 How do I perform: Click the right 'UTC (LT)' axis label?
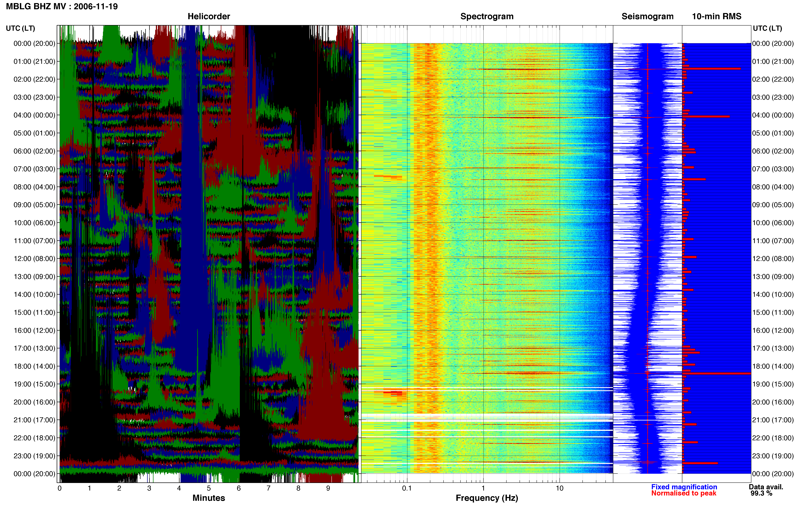tap(767, 28)
